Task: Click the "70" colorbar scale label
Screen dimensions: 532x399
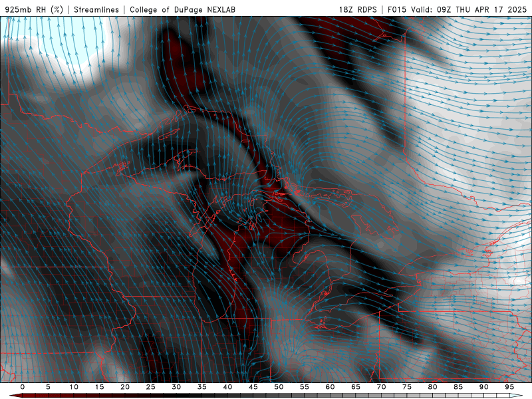Action: point(381,387)
